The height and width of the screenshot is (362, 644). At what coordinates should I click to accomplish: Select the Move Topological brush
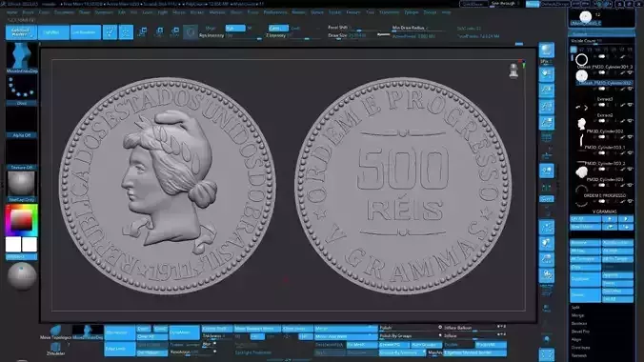[x=55, y=332]
